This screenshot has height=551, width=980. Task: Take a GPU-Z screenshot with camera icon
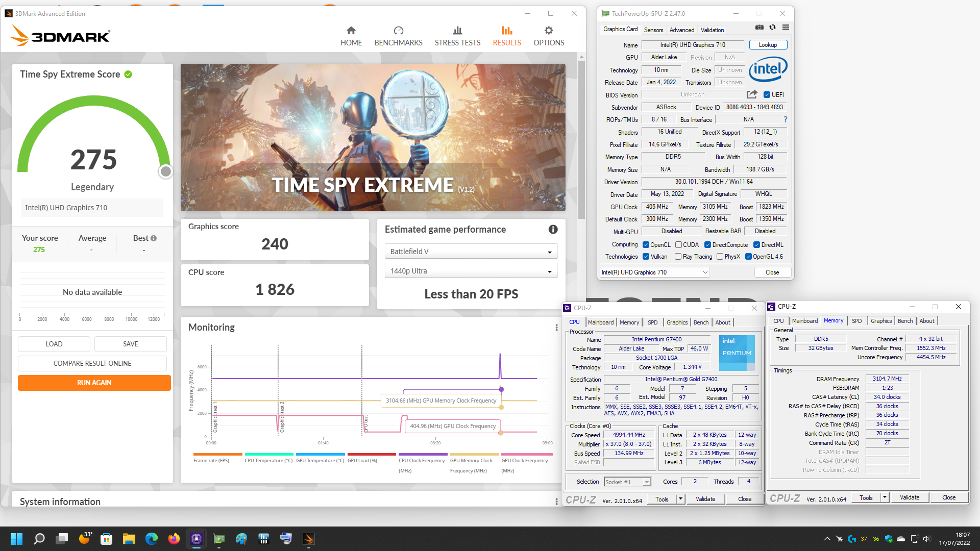(759, 28)
